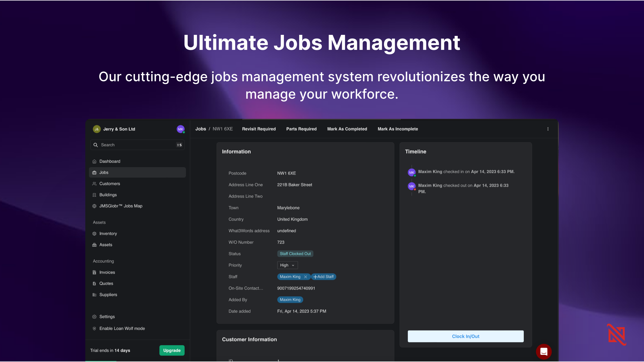Open the Buildings section

[108, 195]
